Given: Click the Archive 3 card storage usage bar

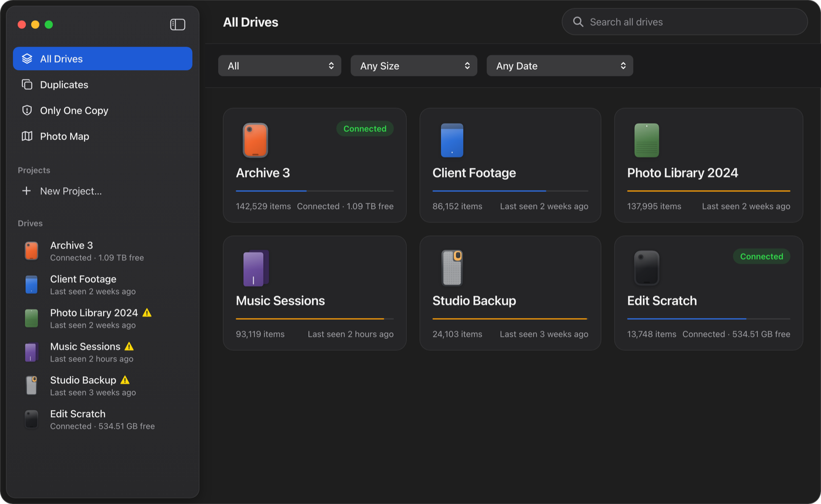Looking at the screenshot, I should (x=315, y=191).
